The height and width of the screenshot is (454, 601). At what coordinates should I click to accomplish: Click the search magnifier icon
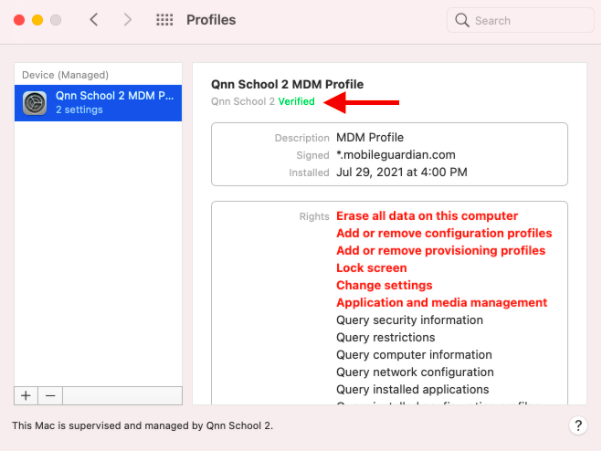point(462,20)
